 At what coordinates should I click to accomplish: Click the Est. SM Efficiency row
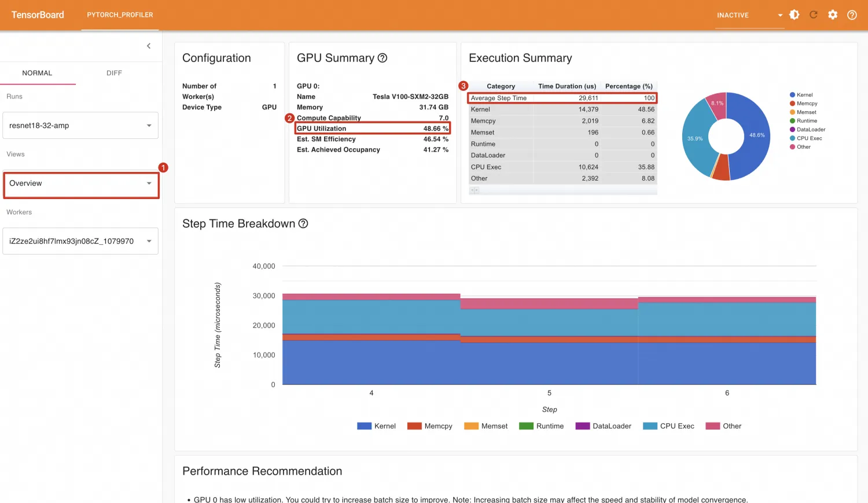click(373, 139)
